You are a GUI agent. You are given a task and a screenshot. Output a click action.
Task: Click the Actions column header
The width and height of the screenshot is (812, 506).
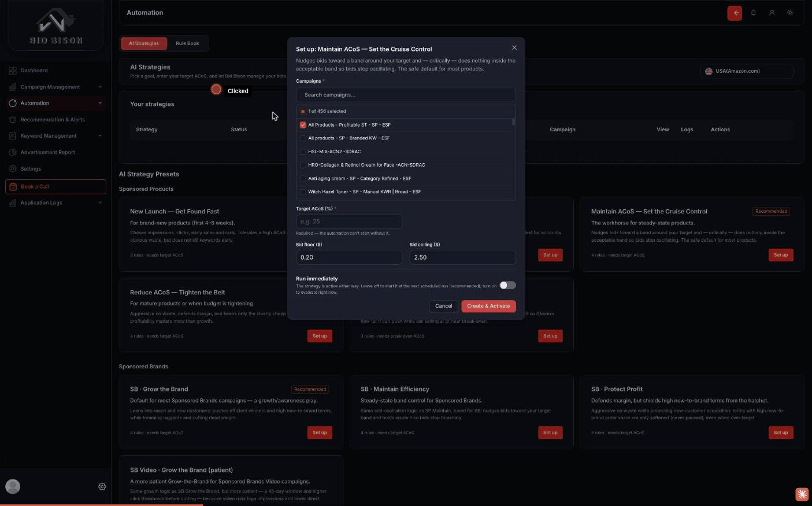coord(720,130)
